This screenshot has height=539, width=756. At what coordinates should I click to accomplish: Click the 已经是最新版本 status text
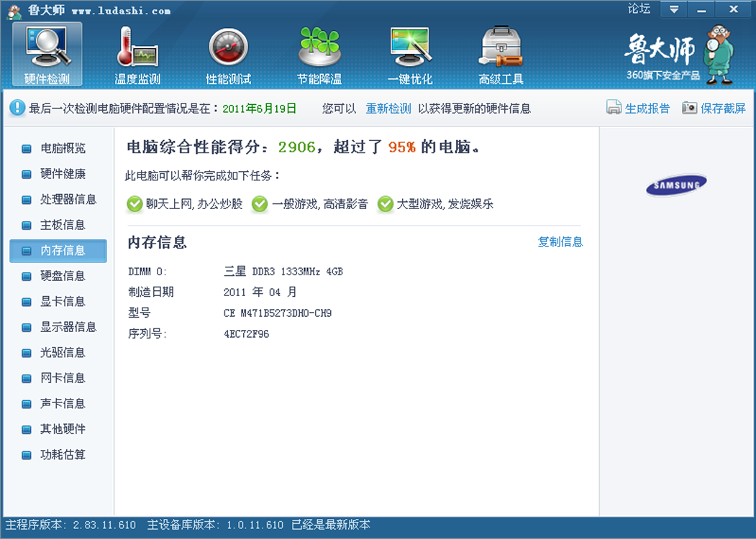(x=331, y=525)
